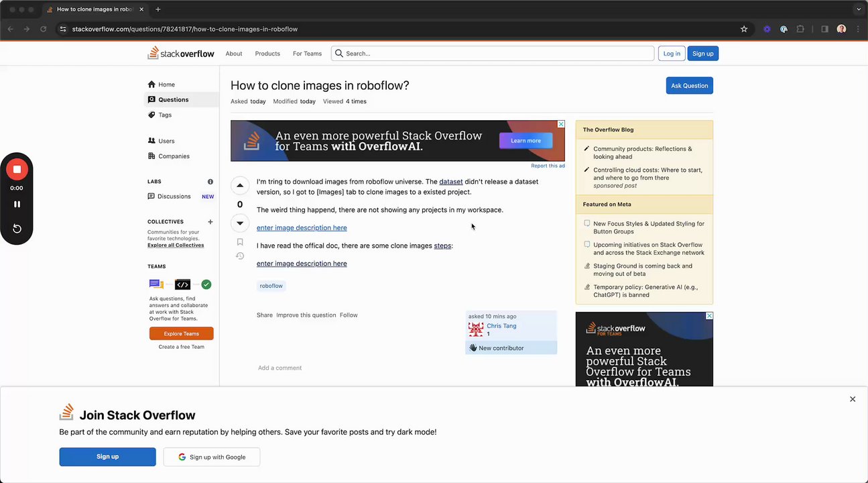Toggle the browser side panel
Image resolution: width=868 pixels, height=483 pixels.
tap(824, 29)
